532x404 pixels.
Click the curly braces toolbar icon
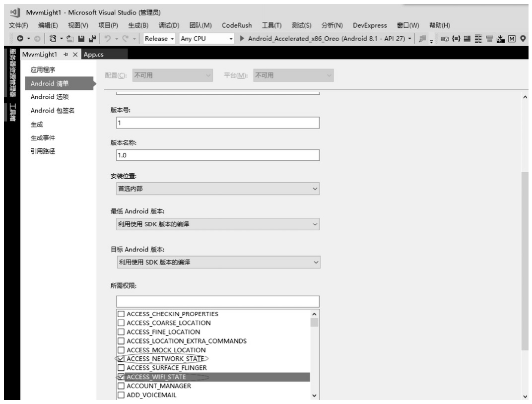click(457, 39)
